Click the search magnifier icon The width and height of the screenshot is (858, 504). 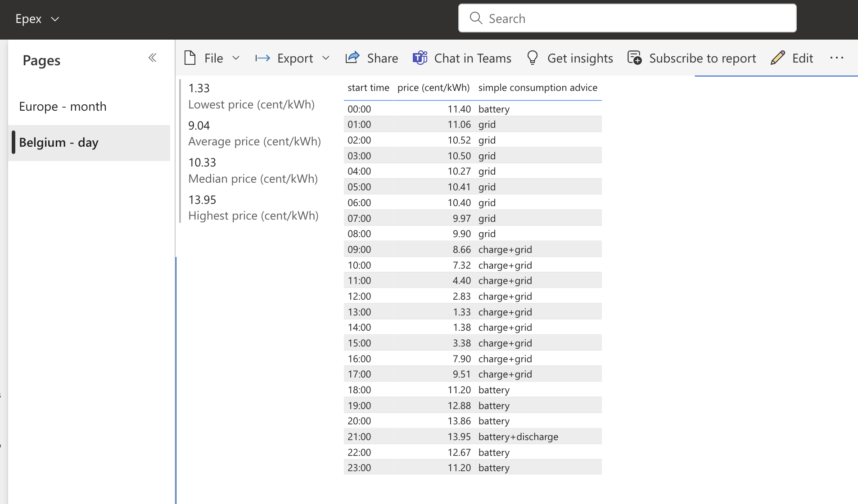pos(476,18)
